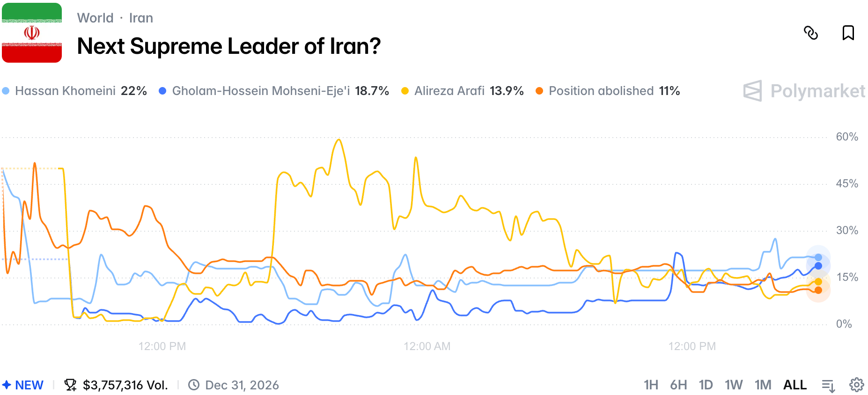The width and height of the screenshot is (868, 395).
Task: Copy the market link icon
Action: pos(810,33)
